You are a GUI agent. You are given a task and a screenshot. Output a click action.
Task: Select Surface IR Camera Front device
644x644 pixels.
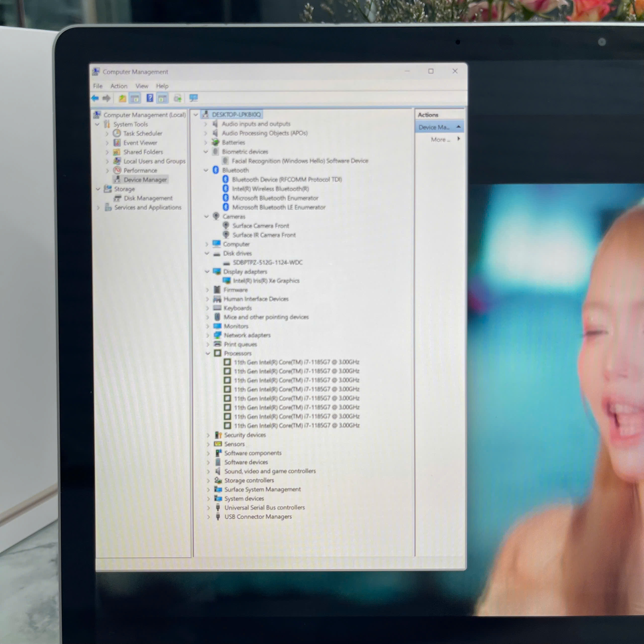coord(264,235)
